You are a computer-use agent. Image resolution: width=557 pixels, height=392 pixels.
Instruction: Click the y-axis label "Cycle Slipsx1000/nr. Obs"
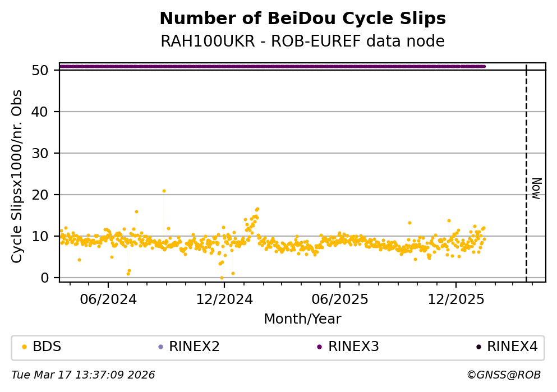pos(17,176)
